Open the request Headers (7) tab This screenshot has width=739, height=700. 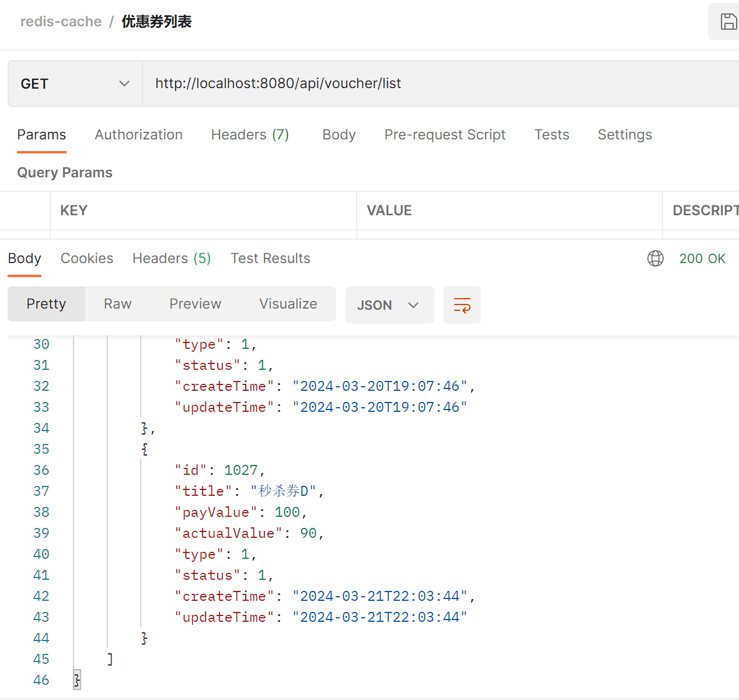coord(250,135)
